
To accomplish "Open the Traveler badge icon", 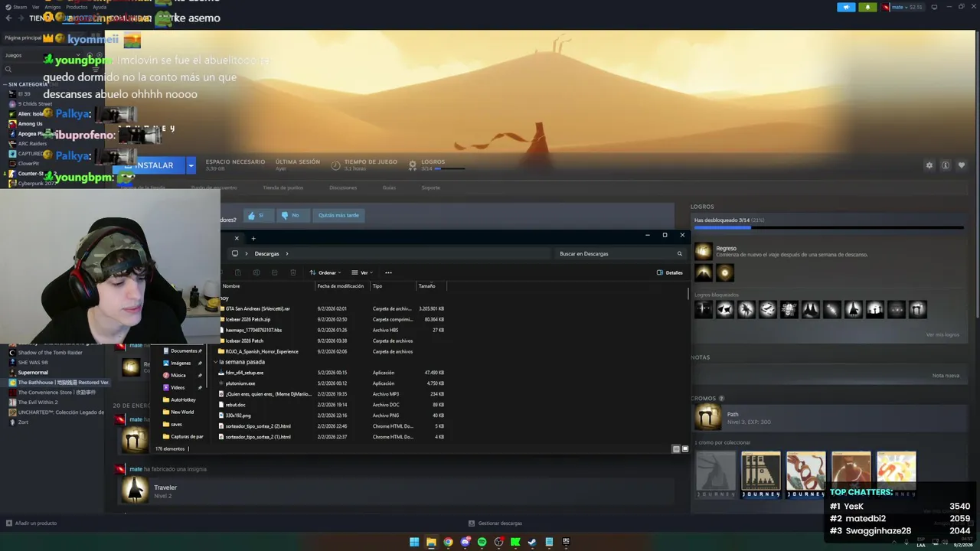I will [x=135, y=491].
